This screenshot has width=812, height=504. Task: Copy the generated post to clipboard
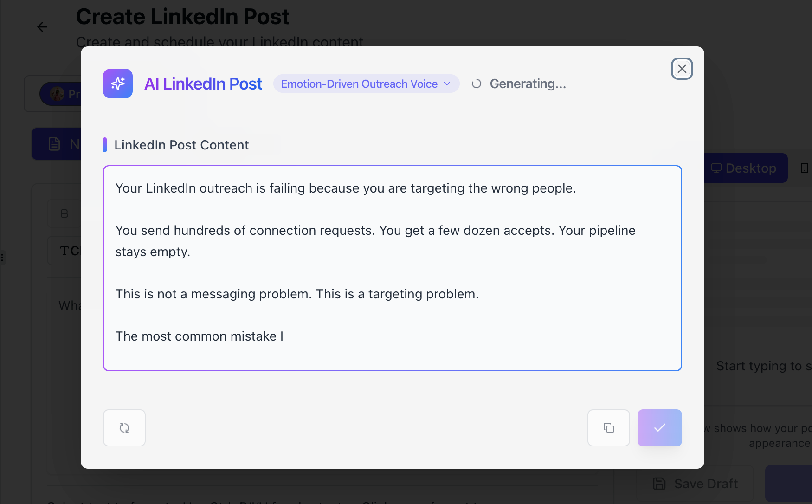tap(608, 428)
